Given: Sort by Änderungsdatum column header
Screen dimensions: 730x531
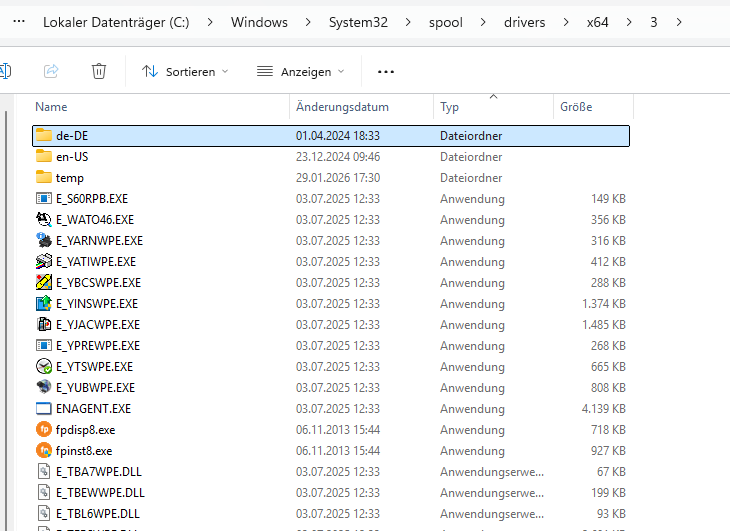Looking at the screenshot, I should [342, 107].
